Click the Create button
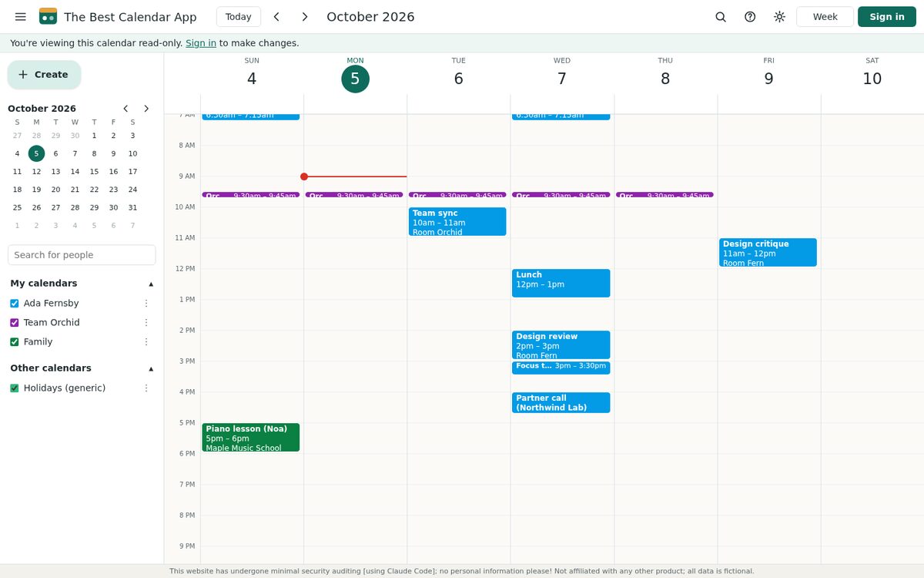This screenshot has height=578, width=924. [44, 75]
